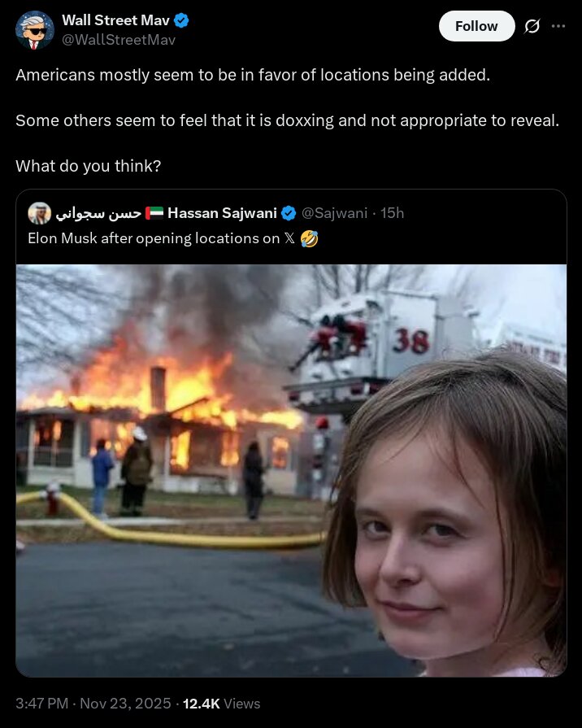
Task: Click the X logo in quoted text
Action: point(289,238)
